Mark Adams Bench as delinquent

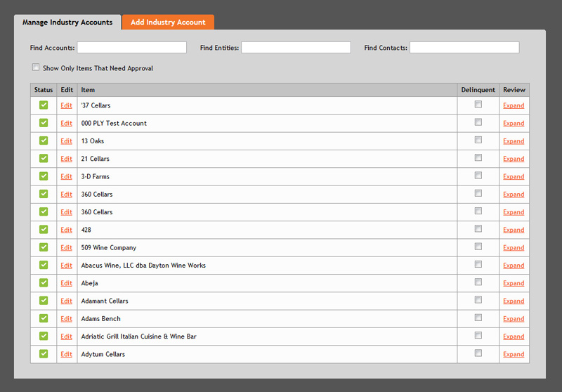tap(478, 318)
